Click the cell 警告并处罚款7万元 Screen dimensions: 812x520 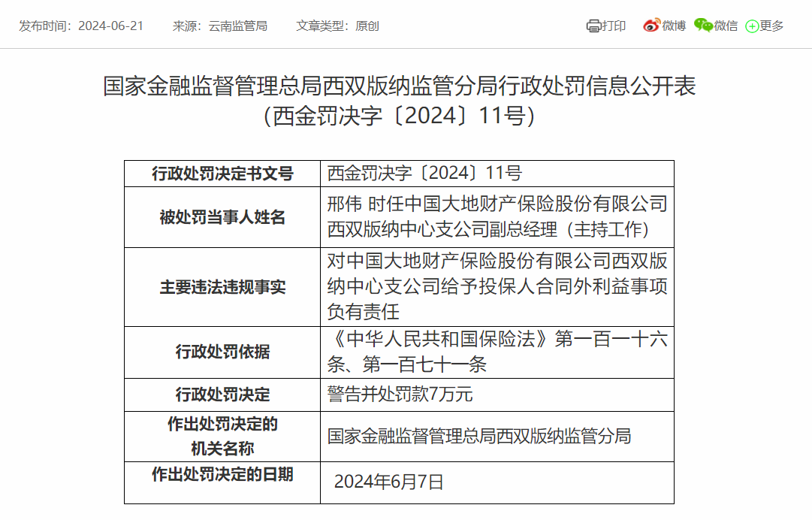pos(497,395)
